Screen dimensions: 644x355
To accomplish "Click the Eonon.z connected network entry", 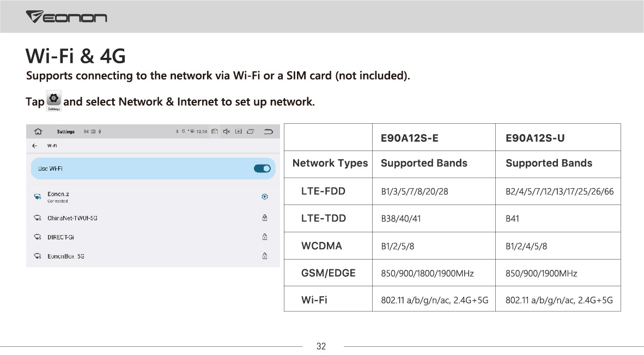I will (x=153, y=197).
